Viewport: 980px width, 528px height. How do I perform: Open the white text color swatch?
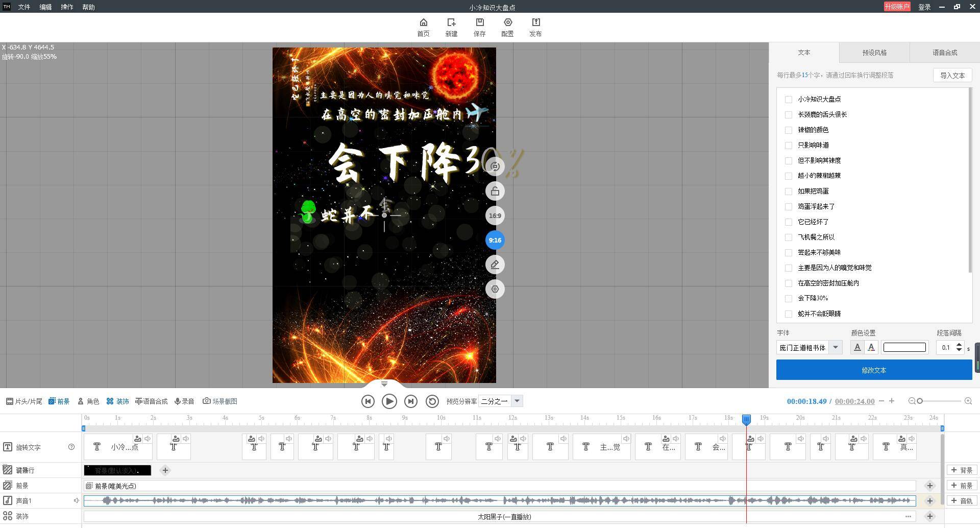(904, 348)
